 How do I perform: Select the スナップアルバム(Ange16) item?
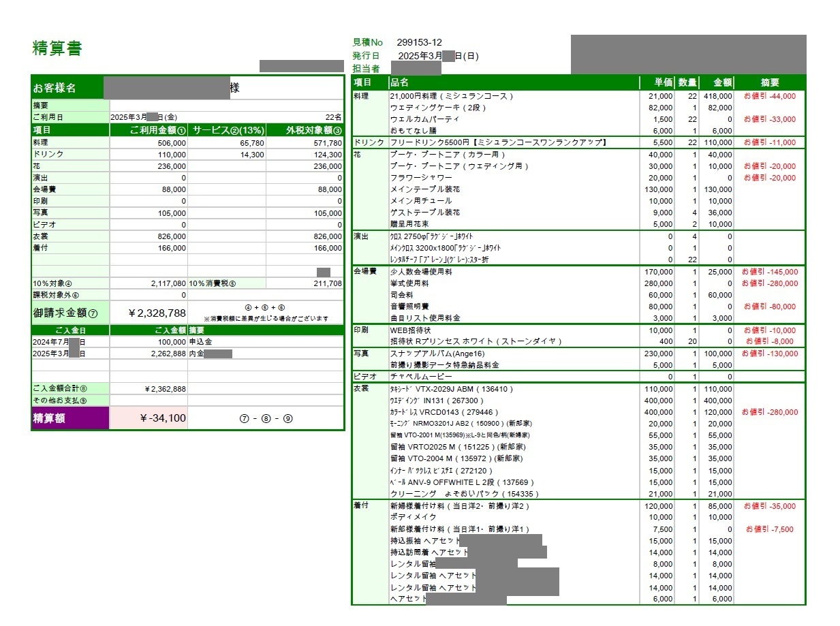pos(437,354)
